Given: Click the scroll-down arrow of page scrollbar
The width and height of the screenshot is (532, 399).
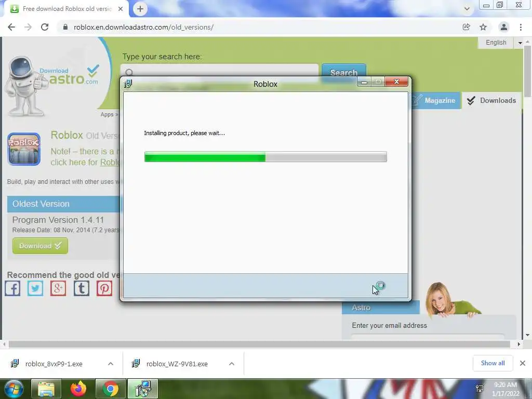Looking at the screenshot, I should tap(527, 335).
